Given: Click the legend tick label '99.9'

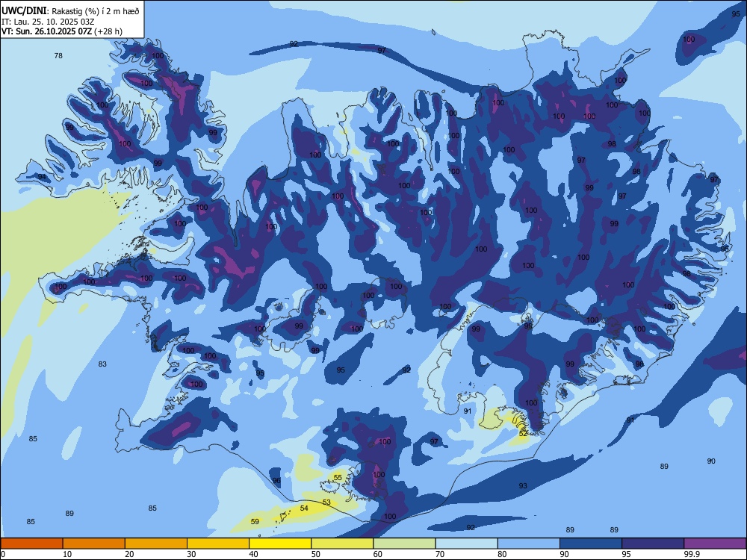Looking at the screenshot, I should tap(692, 554).
